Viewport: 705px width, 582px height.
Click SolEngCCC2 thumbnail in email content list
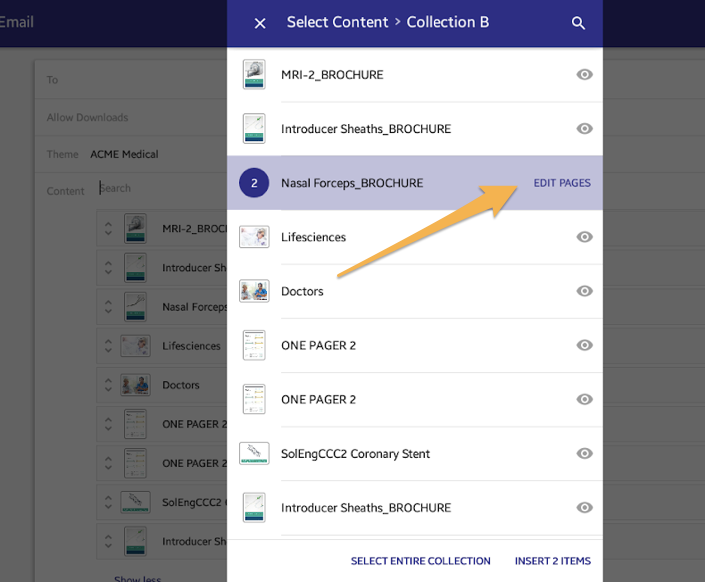pos(135,502)
